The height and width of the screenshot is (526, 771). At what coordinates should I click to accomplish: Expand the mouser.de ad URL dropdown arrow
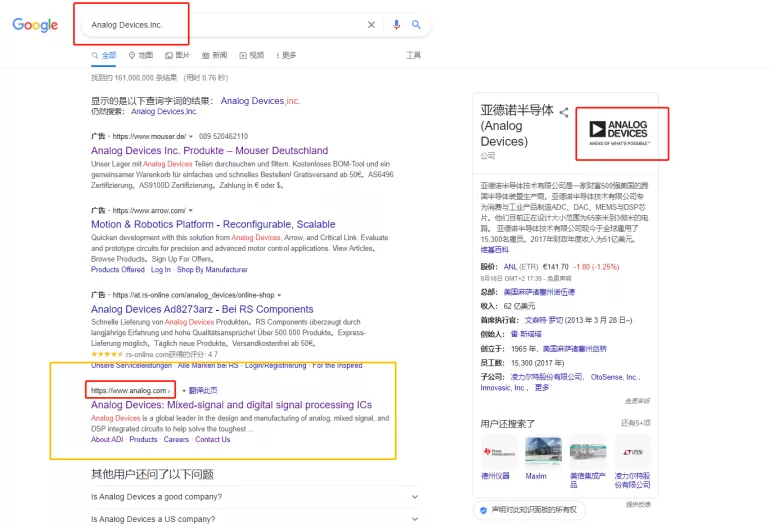[x=191, y=137]
